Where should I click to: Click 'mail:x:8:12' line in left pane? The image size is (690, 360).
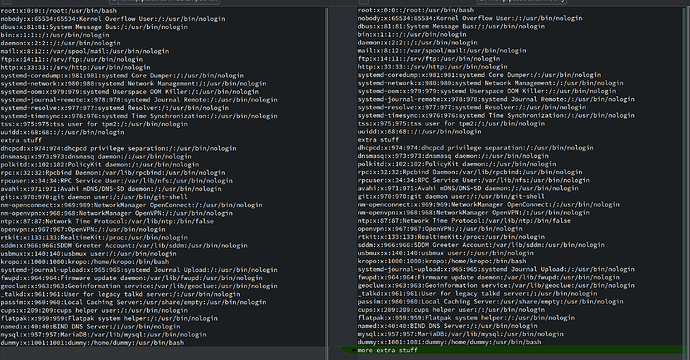tap(84, 51)
